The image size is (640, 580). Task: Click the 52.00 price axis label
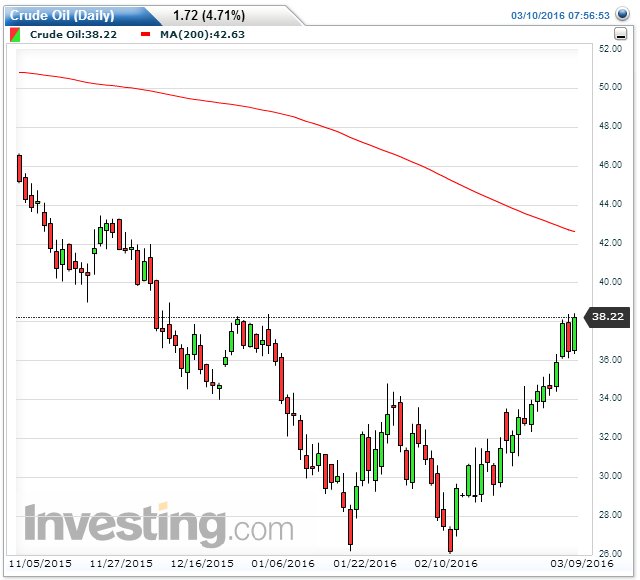[611, 49]
